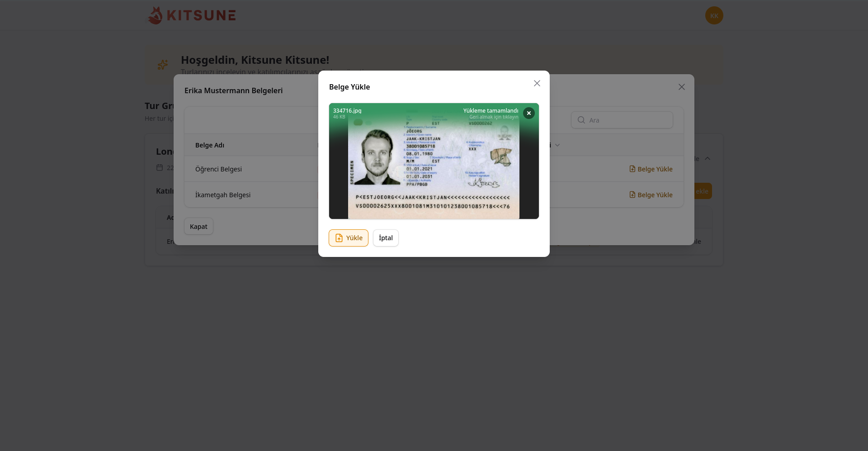Click the 334716.jpg file name
The image size is (868, 451).
click(347, 110)
